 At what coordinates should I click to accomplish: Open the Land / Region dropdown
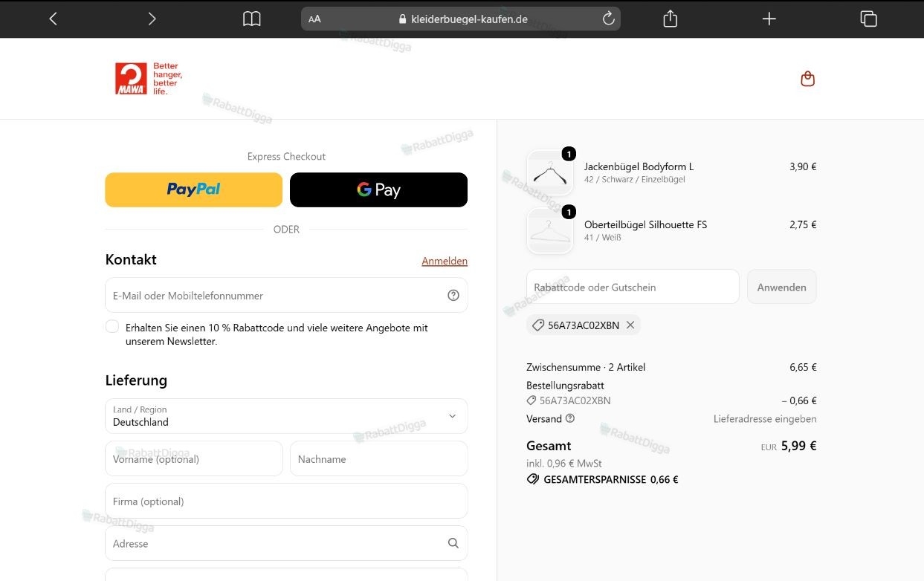click(286, 416)
